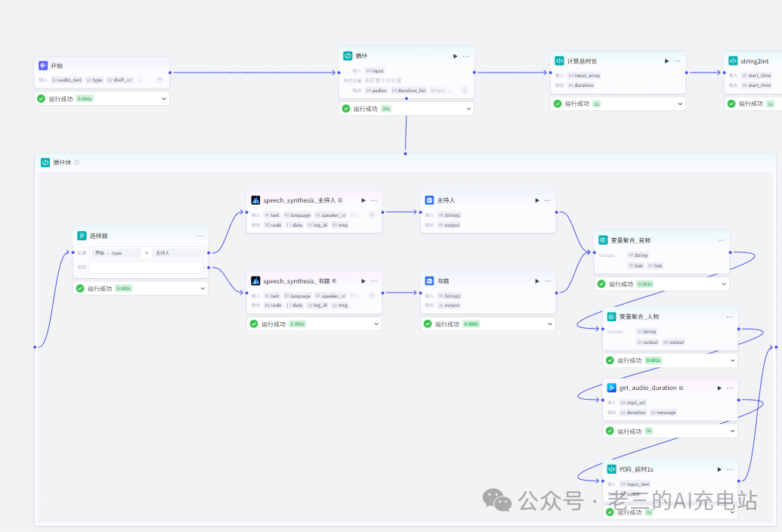
Task: Click the 20s runtime badge on 循环
Action: click(x=386, y=109)
